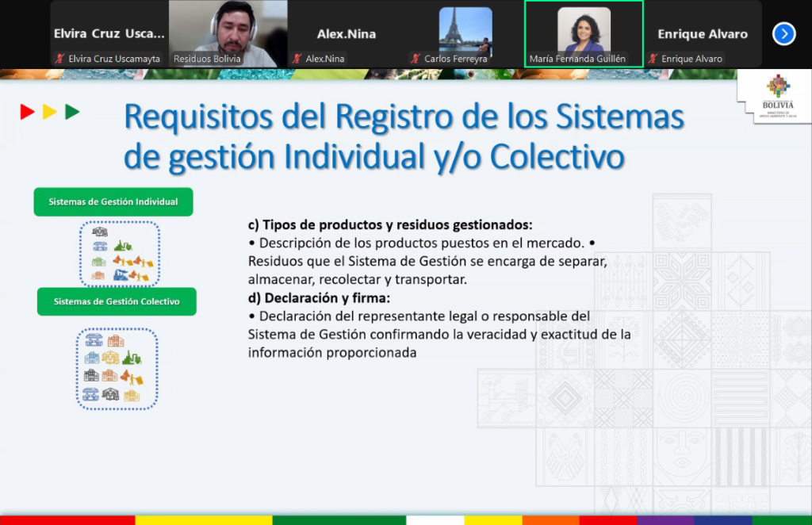812x525 pixels.
Task: Select the Elvira Cruz Uscamayta participant tile
Action: [x=109, y=33]
